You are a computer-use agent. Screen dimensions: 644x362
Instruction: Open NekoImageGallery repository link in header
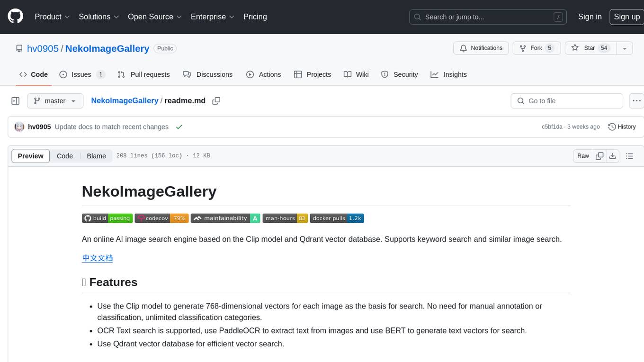pyautogui.click(x=107, y=48)
